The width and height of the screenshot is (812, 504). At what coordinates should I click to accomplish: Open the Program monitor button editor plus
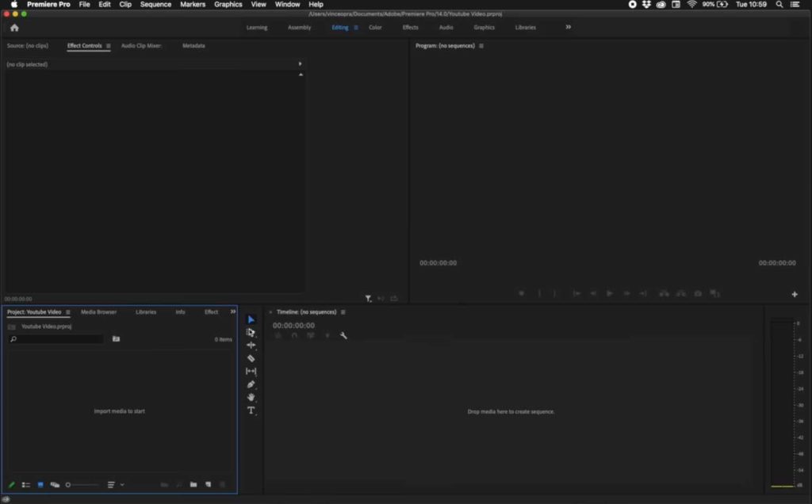(795, 295)
